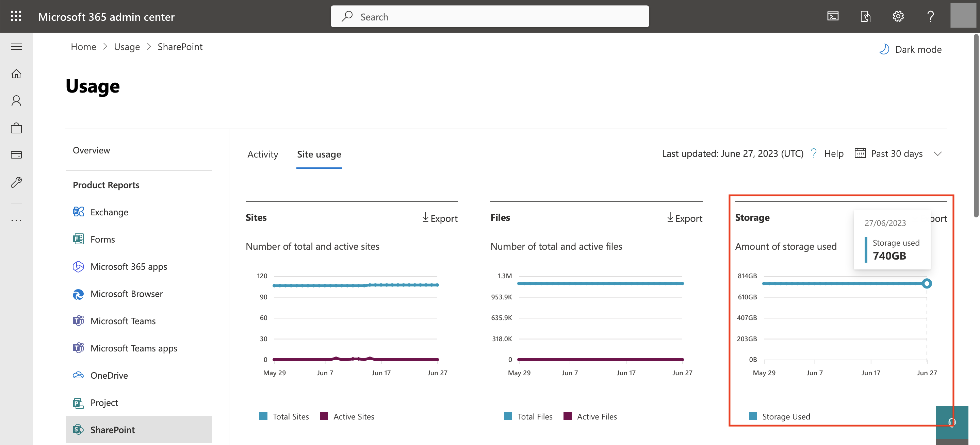Viewport: 980px width, 445px height.
Task: Open Setup wrench icon in rail
Action: coord(16,182)
